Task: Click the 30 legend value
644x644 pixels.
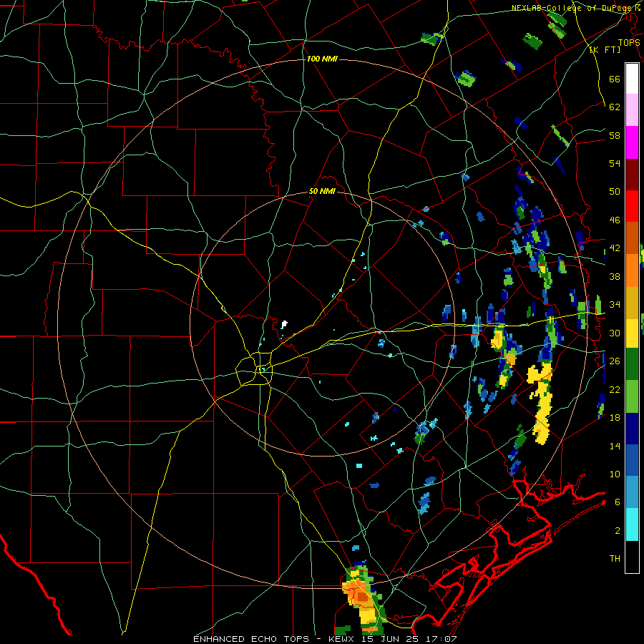Action: click(x=615, y=333)
